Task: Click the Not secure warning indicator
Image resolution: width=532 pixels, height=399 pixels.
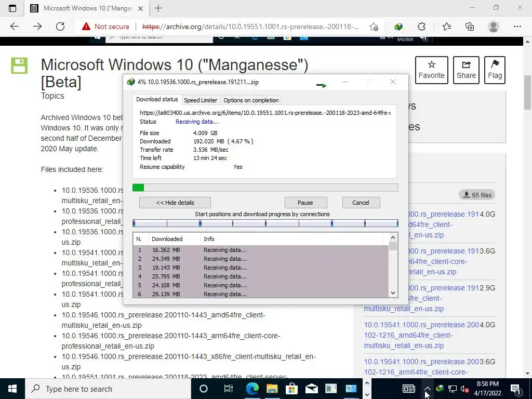Action: tap(106, 26)
